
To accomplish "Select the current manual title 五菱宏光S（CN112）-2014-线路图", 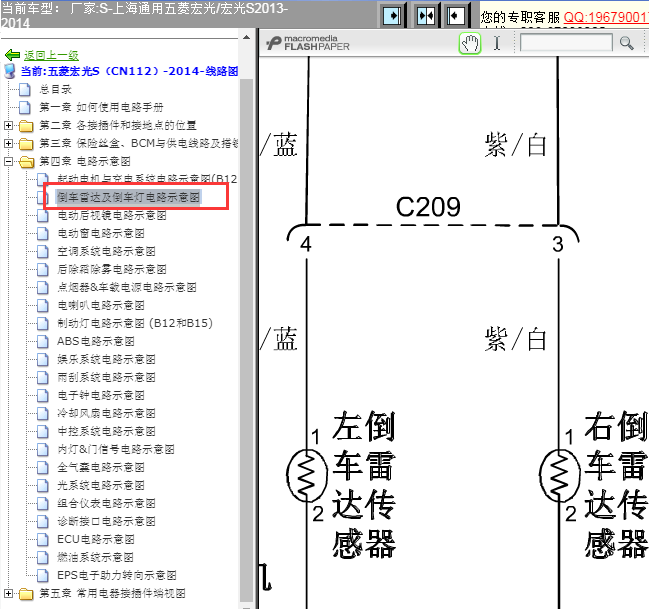I will [x=129, y=71].
